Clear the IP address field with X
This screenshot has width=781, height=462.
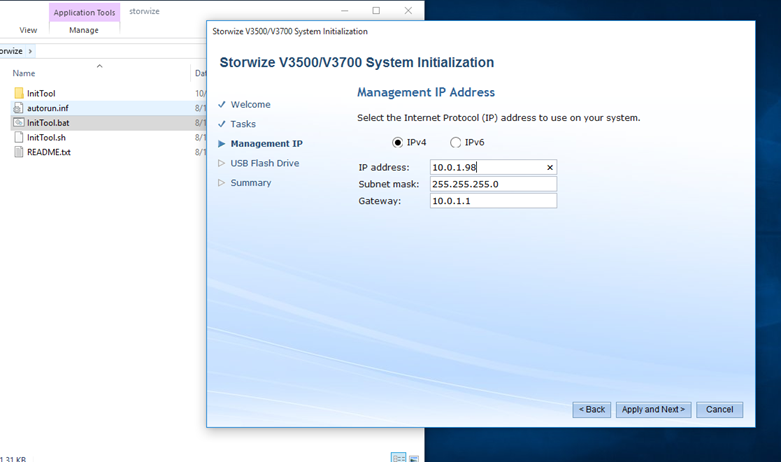[550, 168]
